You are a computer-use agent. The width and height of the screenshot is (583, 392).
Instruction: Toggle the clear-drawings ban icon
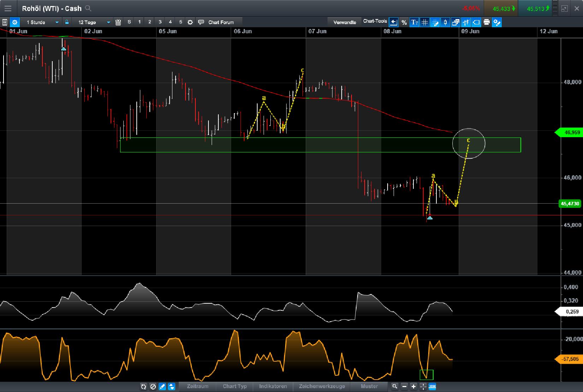tap(153, 387)
